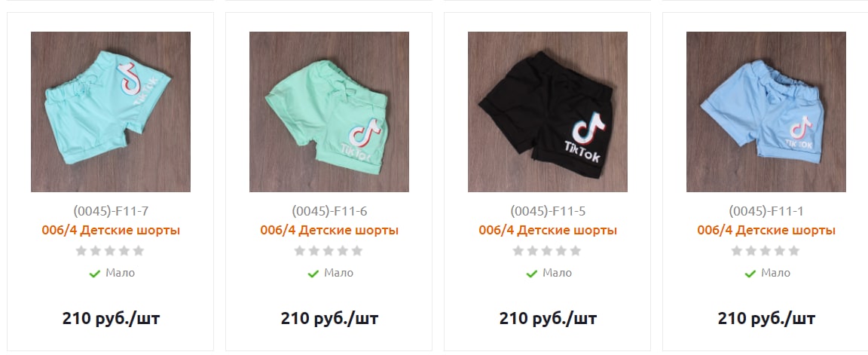Rate the F11-1 blue shorts two stars
The height and width of the screenshot is (355, 868).
(x=751, y=251)
